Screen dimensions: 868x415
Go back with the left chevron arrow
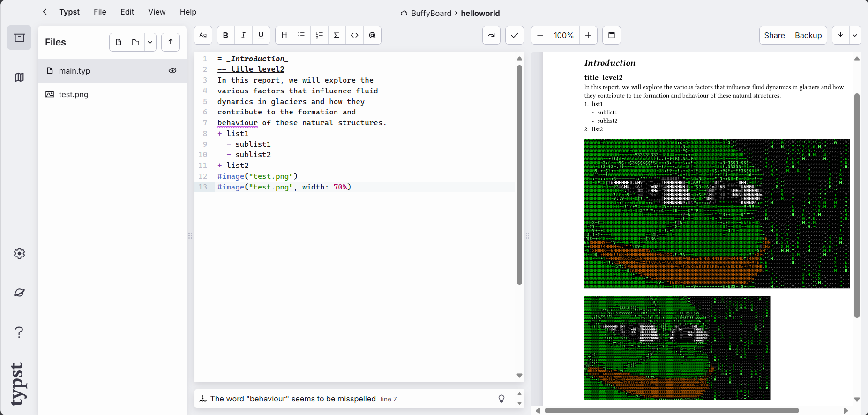pyautogui.click(x=45, y=12)
